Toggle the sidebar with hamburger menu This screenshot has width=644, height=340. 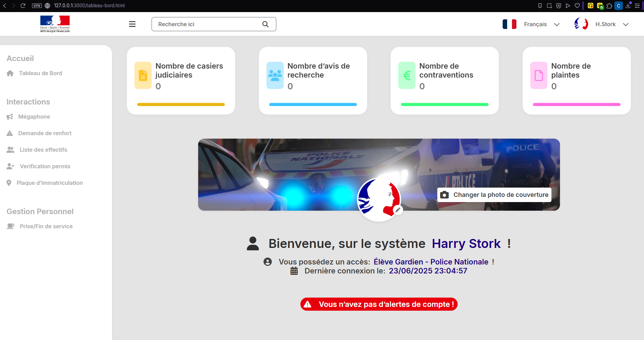click(x=132, y=24)
